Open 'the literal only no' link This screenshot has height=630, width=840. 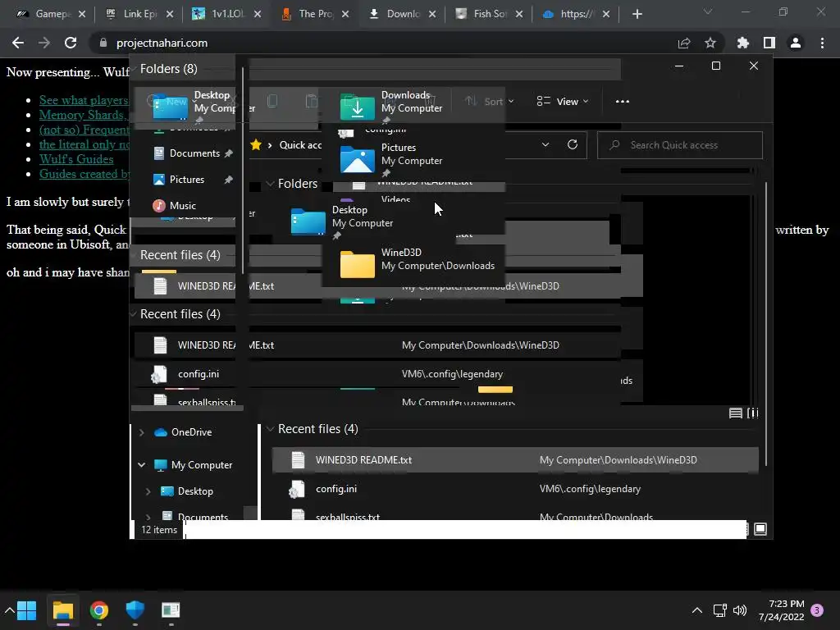[x=84, y=144]
